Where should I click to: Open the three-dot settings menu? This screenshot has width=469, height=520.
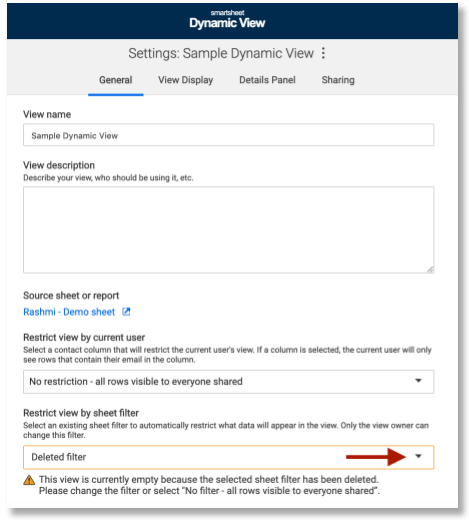coord(323,53)
